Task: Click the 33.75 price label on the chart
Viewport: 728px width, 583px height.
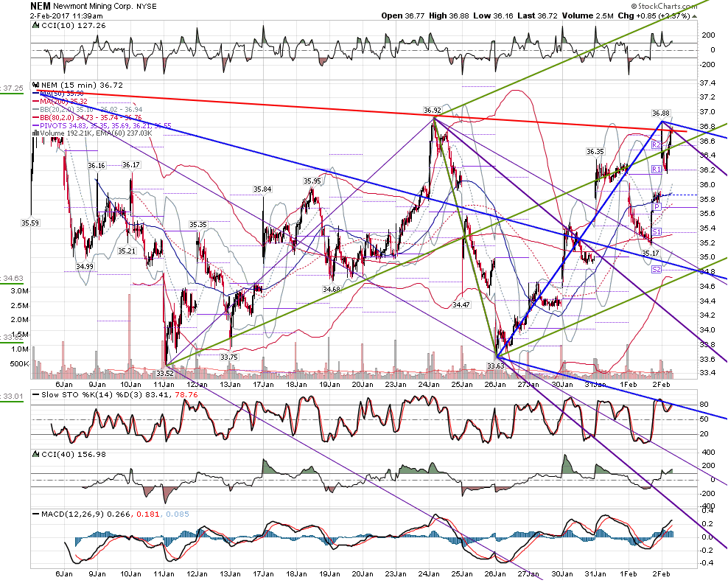Action: click(x=229, y=357)
